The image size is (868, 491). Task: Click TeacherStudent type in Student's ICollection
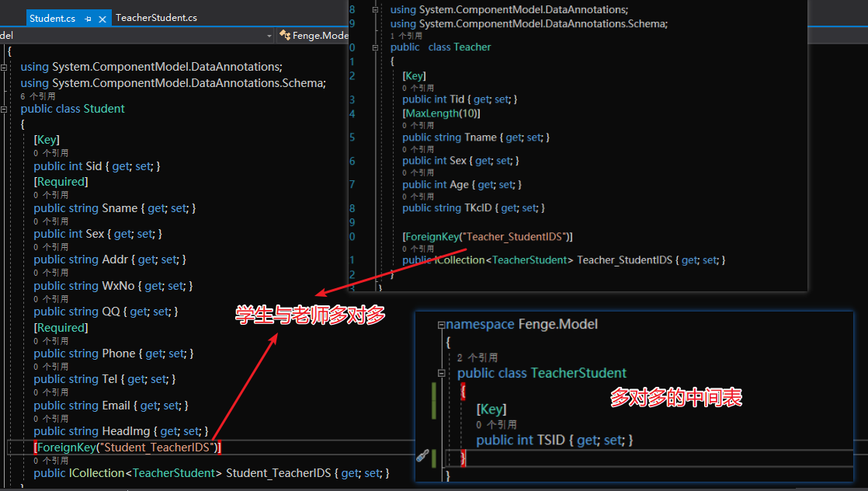(174, 473)
